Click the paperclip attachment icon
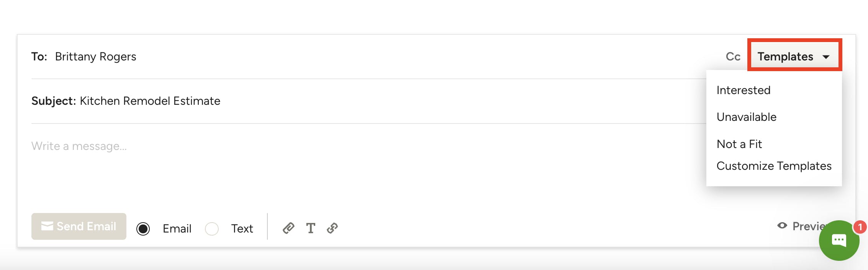 tap(288, 228)
